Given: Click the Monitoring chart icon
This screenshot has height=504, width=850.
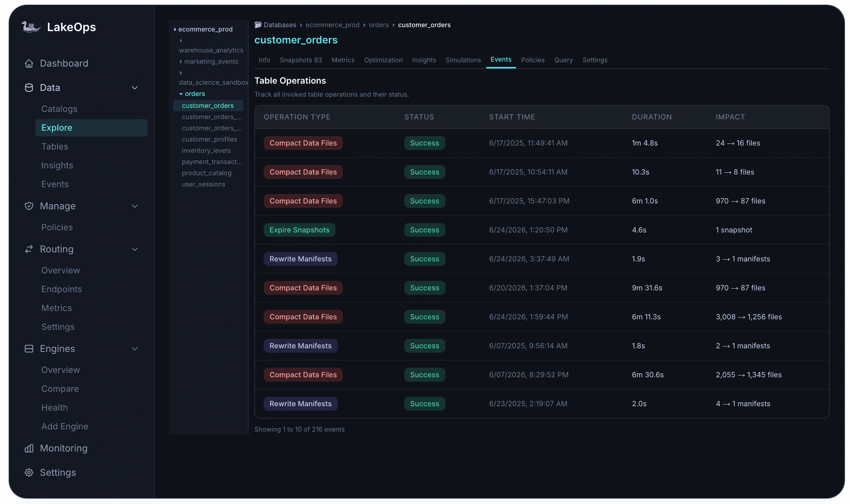Looking at the screenshot, I should click(29, 448).
